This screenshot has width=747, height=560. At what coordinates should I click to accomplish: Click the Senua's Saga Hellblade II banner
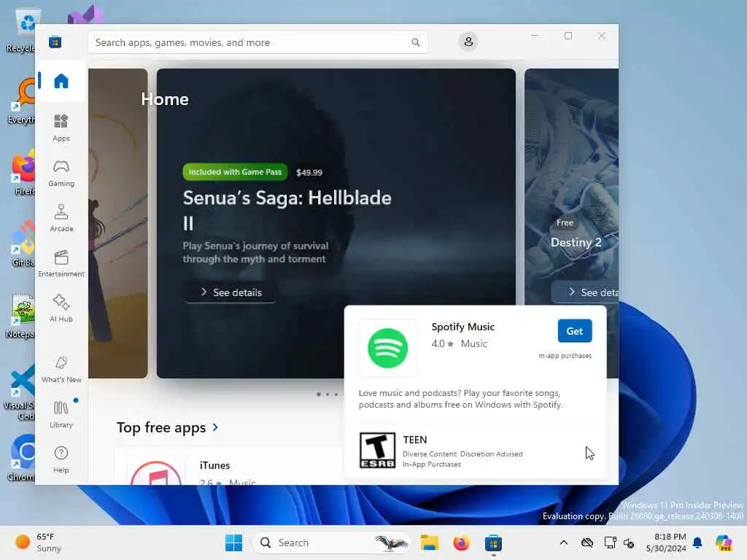(x=336, y=223)
